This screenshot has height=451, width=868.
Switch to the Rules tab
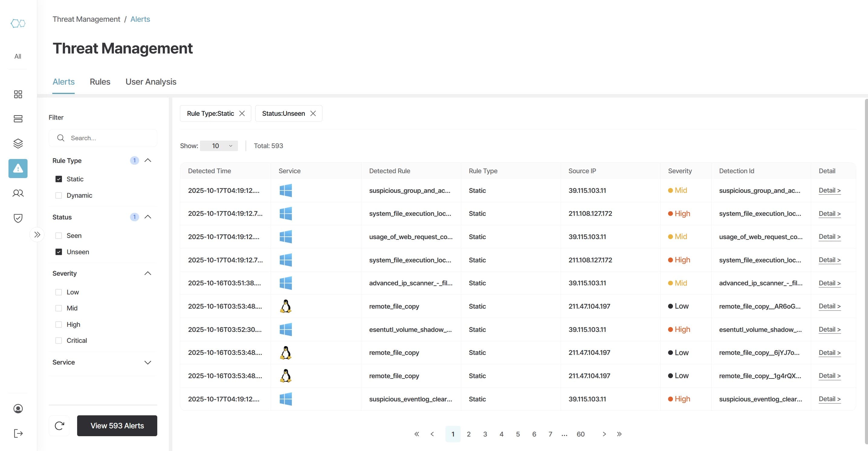pos(100,82)
